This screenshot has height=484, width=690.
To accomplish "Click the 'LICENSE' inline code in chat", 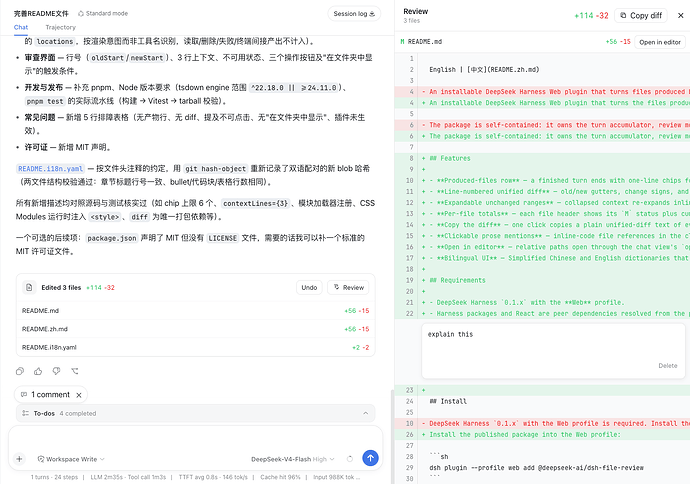I will [223, 238].
